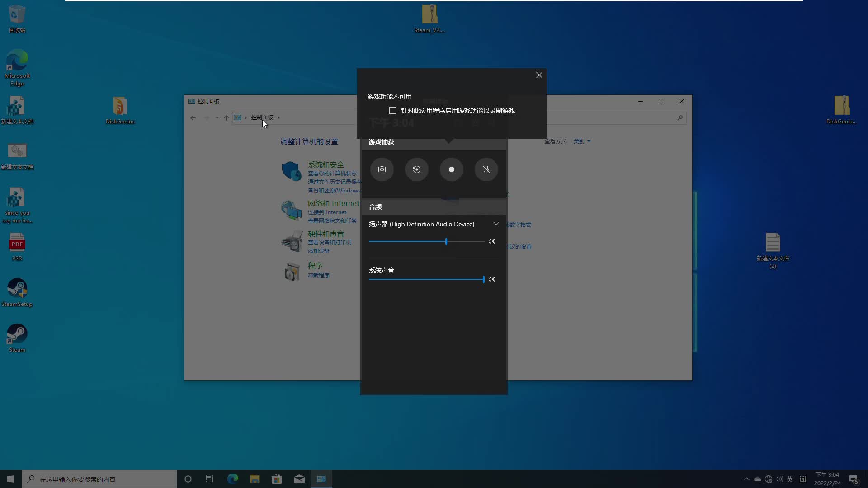The image size is (868, 488).
Task: Open the View by (类别) category dropdown
Action: coord(582,141)
